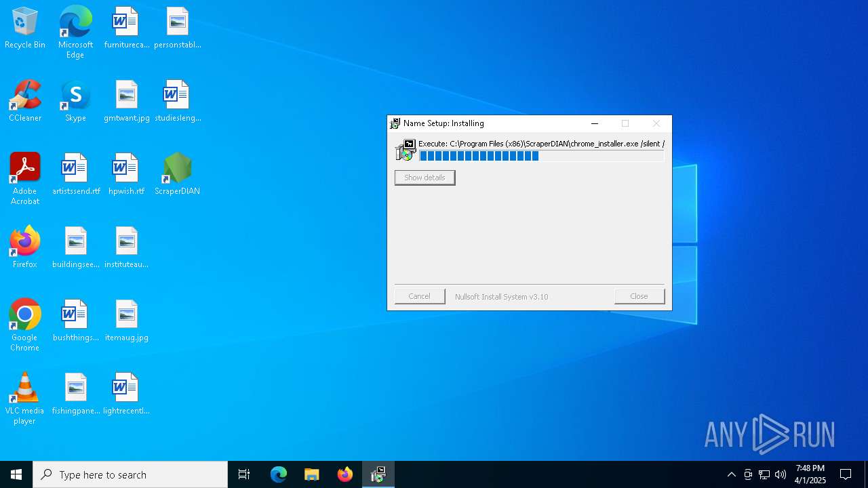Open Firefox desktop shortcut
This screenshot has width=868, height=488.
(x=25, y=248)
